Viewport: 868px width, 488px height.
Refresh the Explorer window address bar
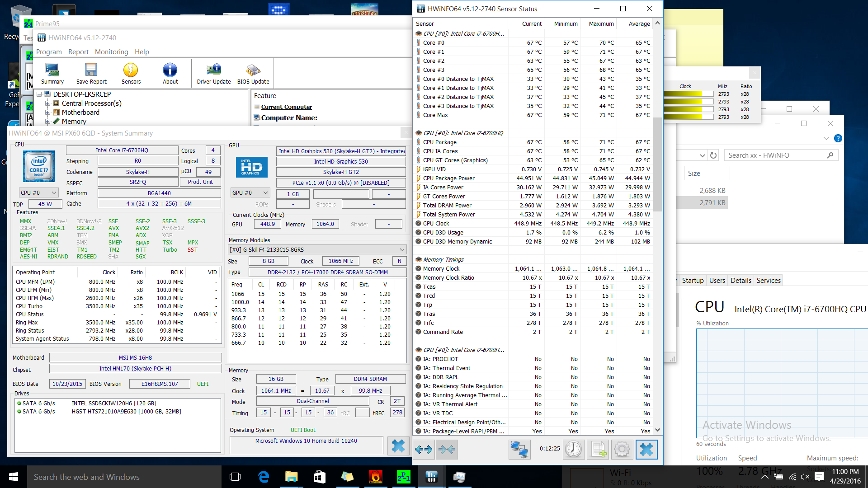click(x=713, y=155)
